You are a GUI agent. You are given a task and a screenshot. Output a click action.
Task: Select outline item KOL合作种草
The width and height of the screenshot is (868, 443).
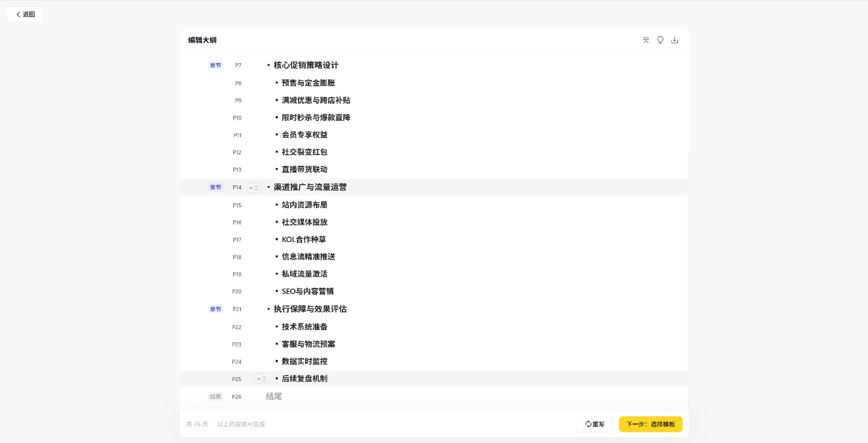303,239
